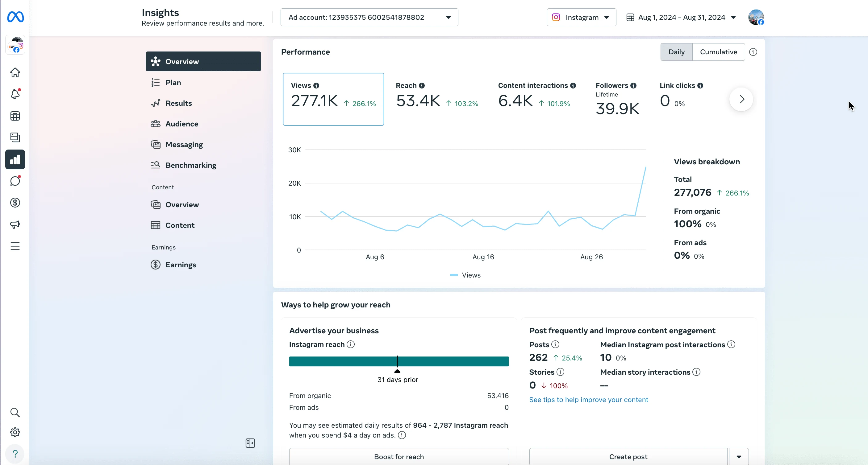Switch chart to Cumulative view
868x465 pixels.
[718, 52]
